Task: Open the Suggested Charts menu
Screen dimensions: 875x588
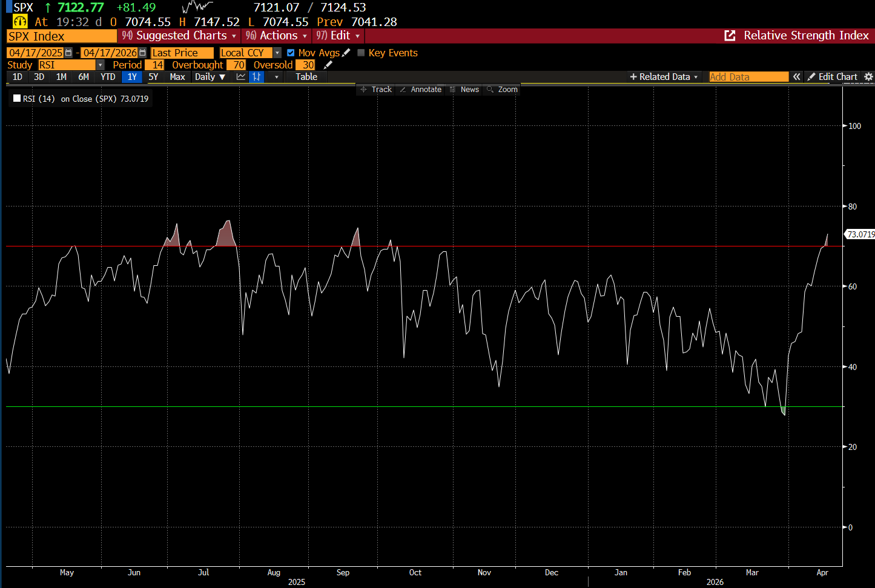Action: pyautogui.click(x=179, y=36)
